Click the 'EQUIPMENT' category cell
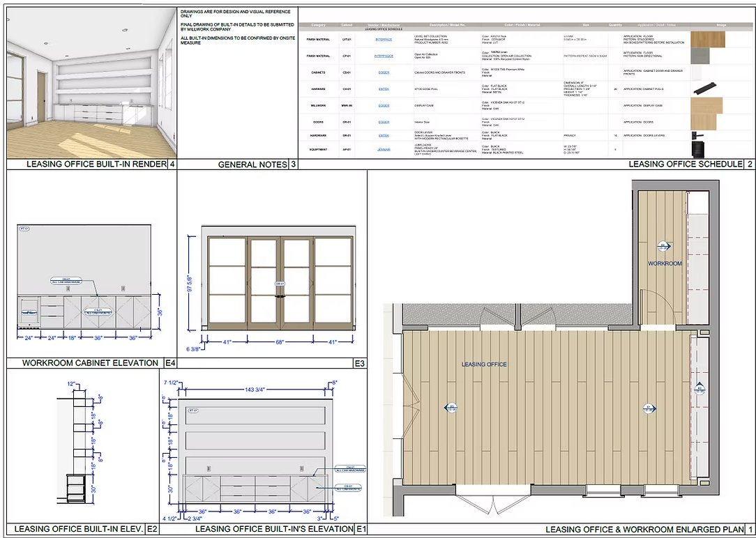756x538 pixels. (318, 149)
